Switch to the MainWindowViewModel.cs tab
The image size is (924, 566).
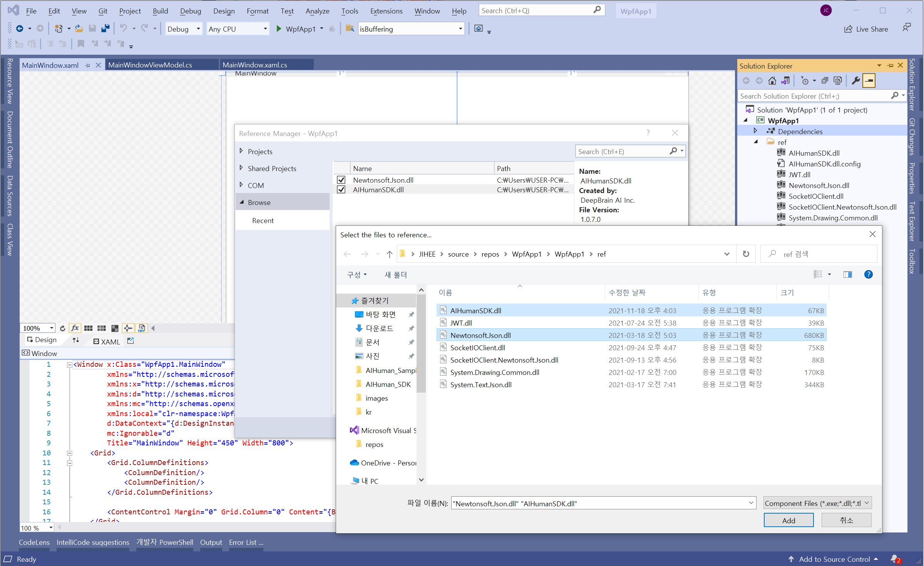tap(150, 65)
